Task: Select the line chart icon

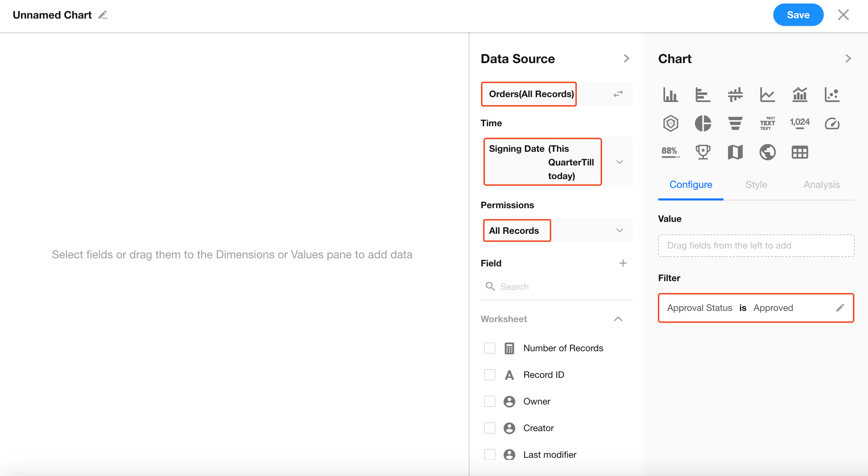Action: click(x=767, y=95)
